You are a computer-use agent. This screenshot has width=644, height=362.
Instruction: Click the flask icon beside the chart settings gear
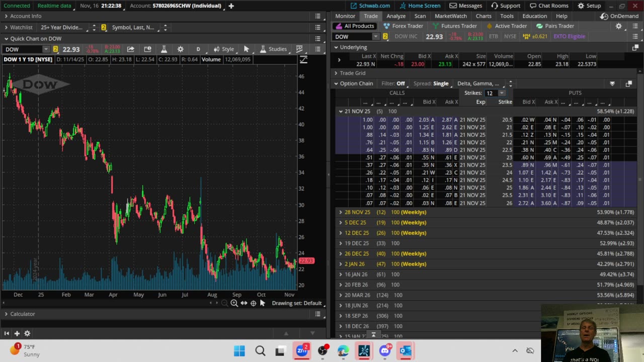tap(164, 49)
